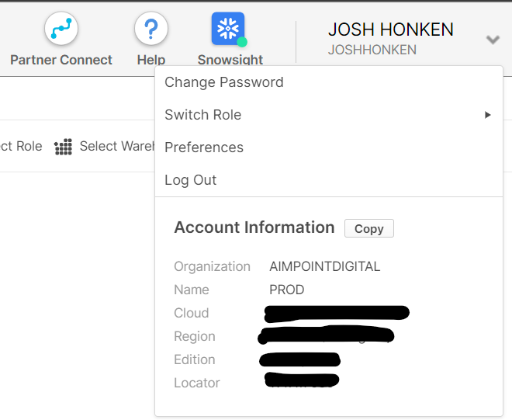Launch Snowsight via snowflake icon
The image size is (512, 420).
point(229,29)
